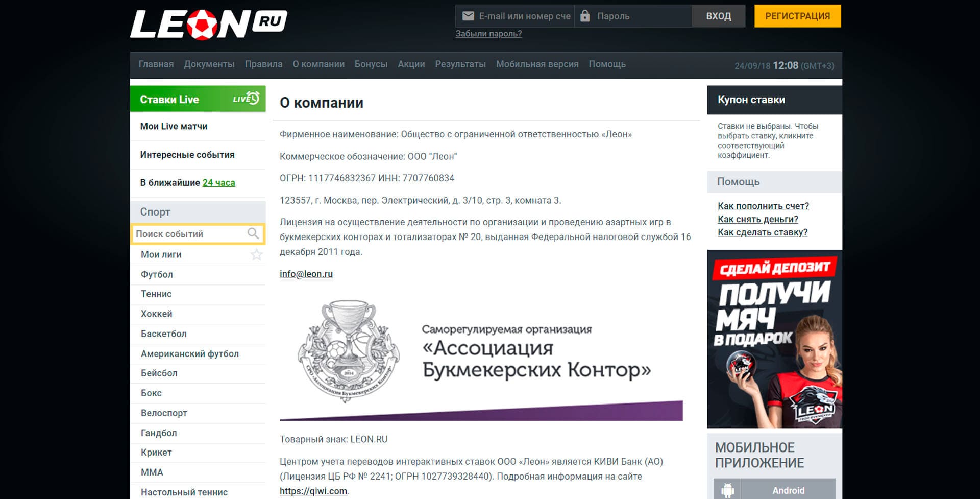Open the Как снять деньги? help link

[758, 219]
